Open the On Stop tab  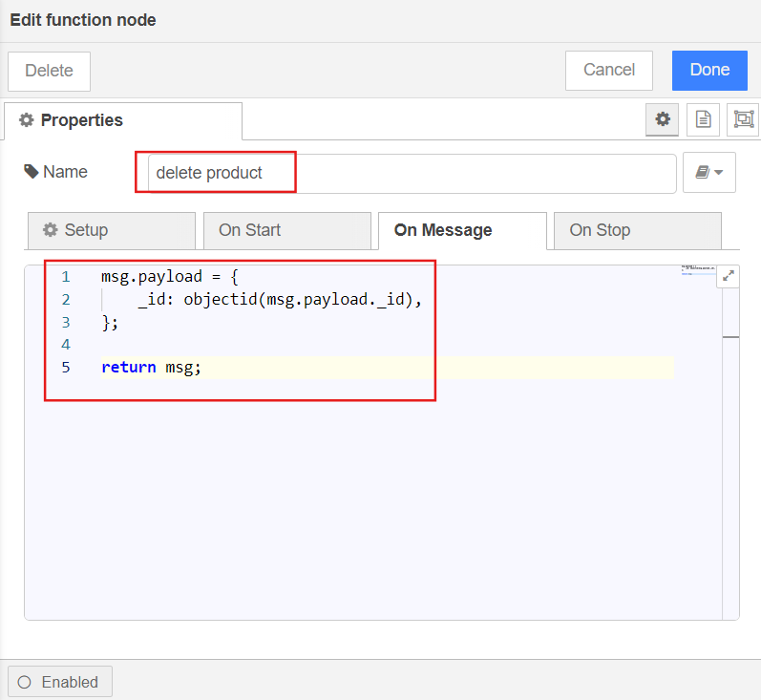tap(637, 230)
